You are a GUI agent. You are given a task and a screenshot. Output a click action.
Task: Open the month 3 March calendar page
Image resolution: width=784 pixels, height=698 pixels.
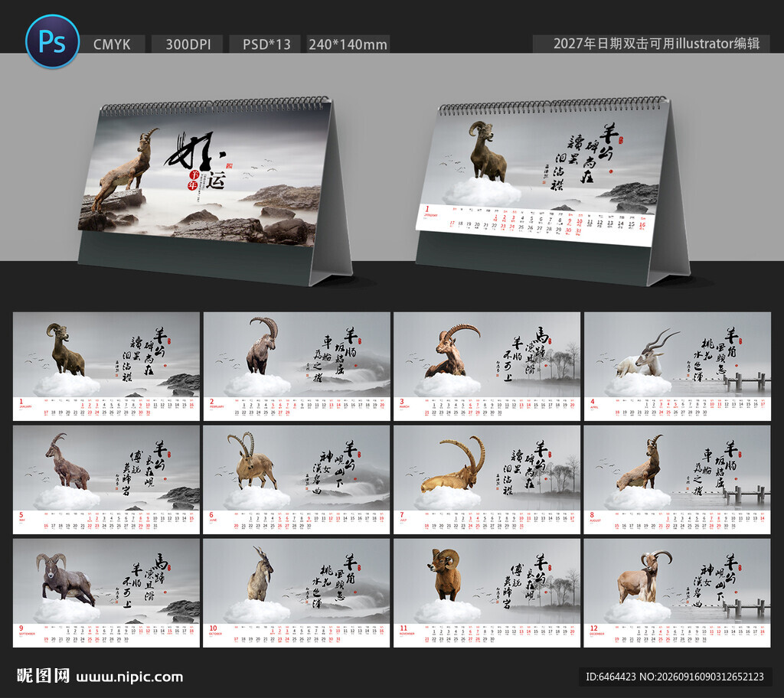[x=487, y=367]
